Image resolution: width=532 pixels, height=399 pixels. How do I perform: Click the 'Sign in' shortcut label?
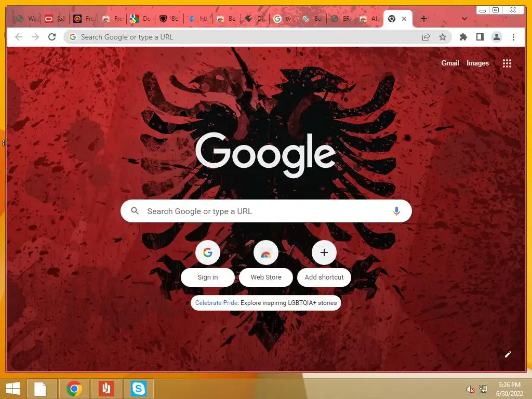click(208, 277)
